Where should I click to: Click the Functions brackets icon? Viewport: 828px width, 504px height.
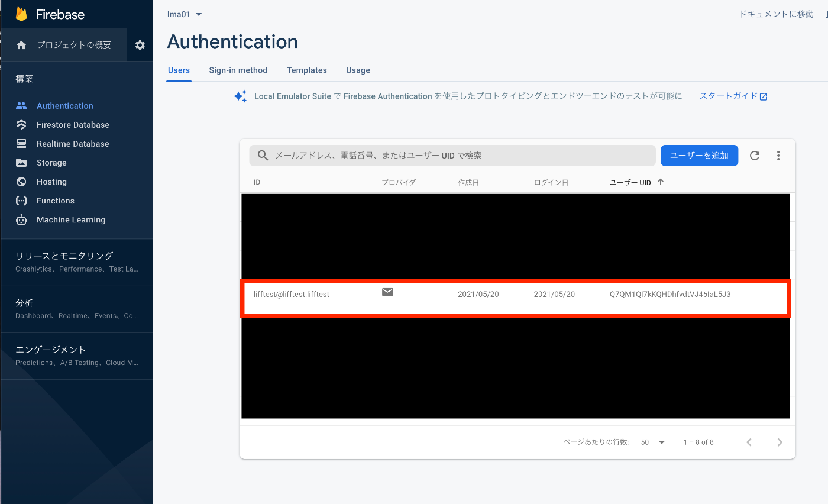[x=22, y=201]
